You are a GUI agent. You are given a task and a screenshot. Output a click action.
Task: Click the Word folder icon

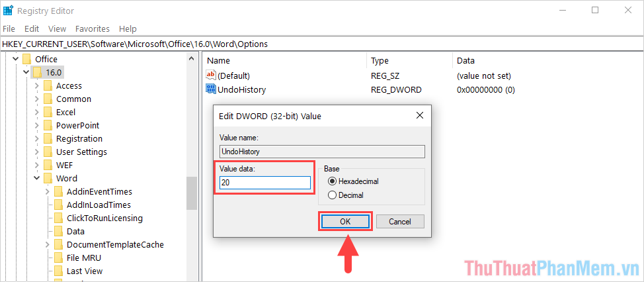tap(48, 178)
